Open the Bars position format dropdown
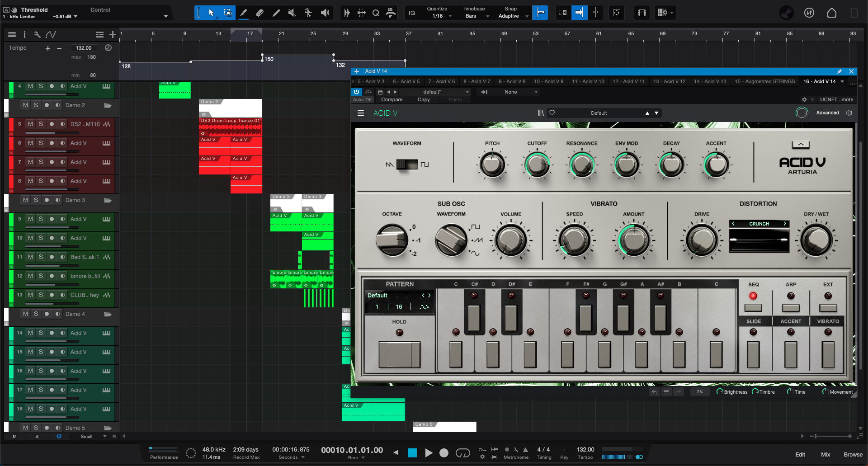Viewport: 868px width, 466px height. [356, 458]
